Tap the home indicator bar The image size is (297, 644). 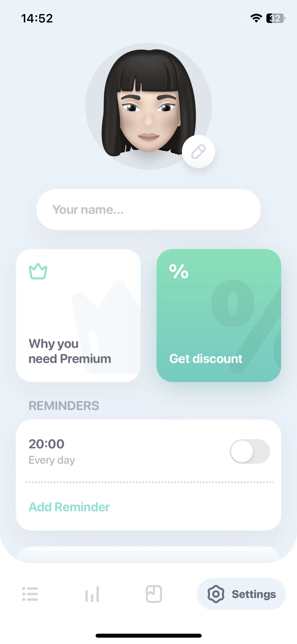coord(148,636)
